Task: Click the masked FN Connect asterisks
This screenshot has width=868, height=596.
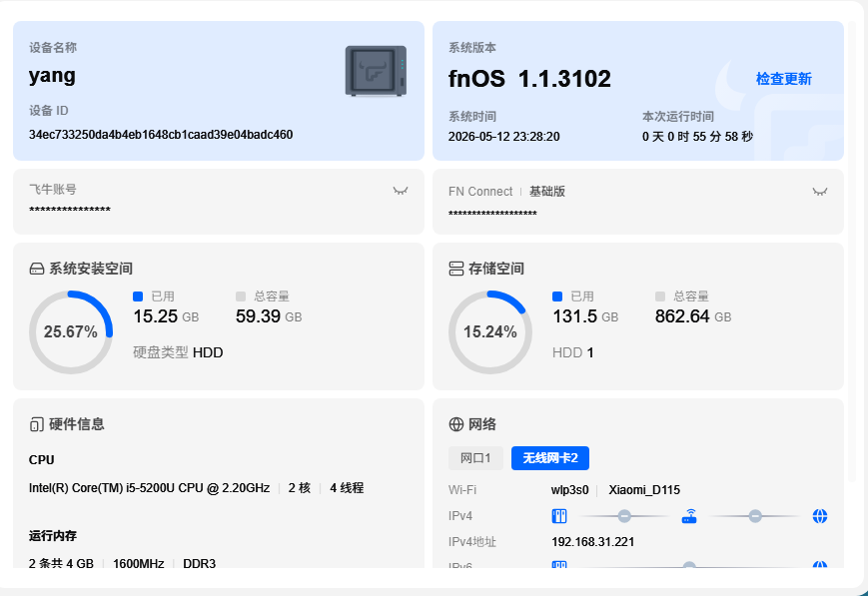Action: coord(492,213)
